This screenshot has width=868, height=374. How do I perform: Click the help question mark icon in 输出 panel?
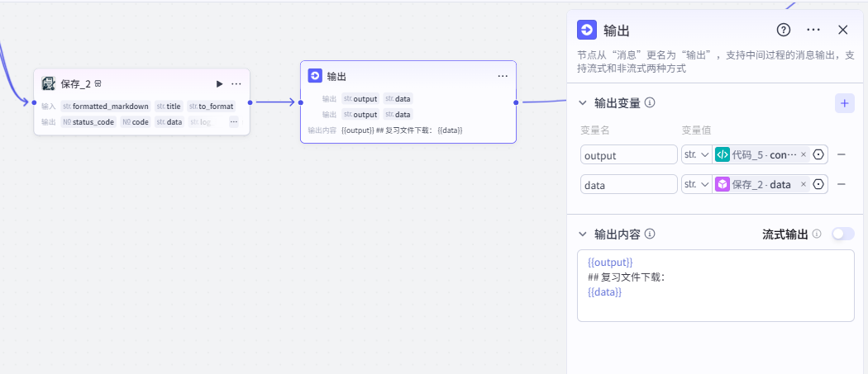784,30
